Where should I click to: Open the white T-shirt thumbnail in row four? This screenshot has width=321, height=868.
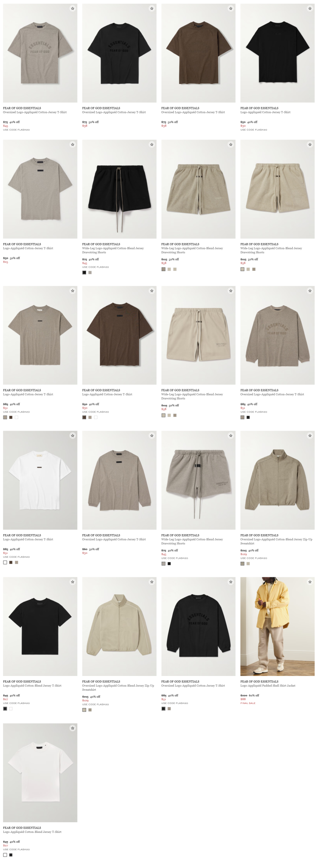(40, 480)
